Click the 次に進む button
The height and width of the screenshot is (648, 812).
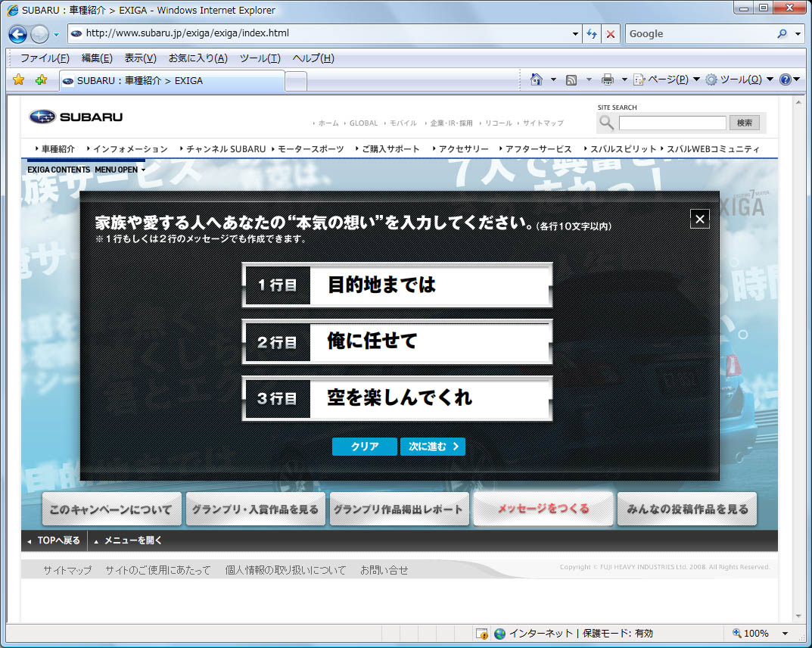432,447
